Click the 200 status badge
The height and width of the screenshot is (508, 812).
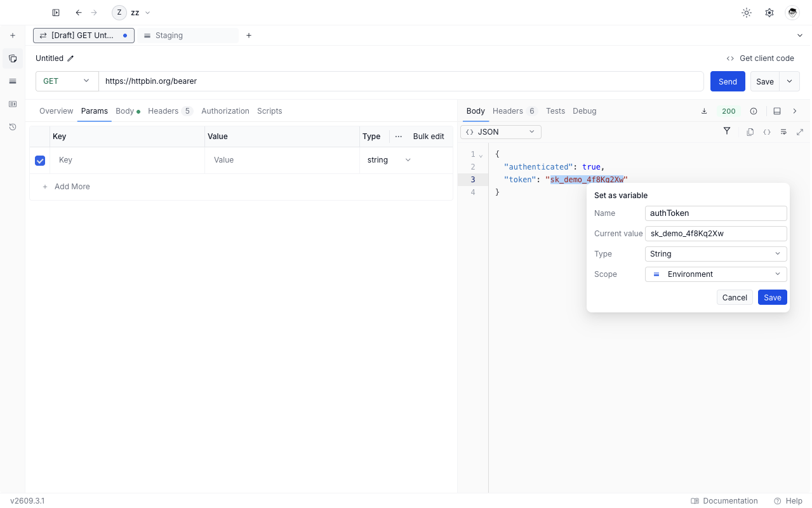[729, 111]
